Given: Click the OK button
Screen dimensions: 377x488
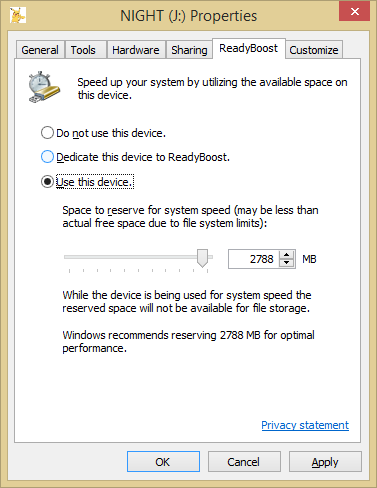Looking at the screenshot, I should [163, 462].
